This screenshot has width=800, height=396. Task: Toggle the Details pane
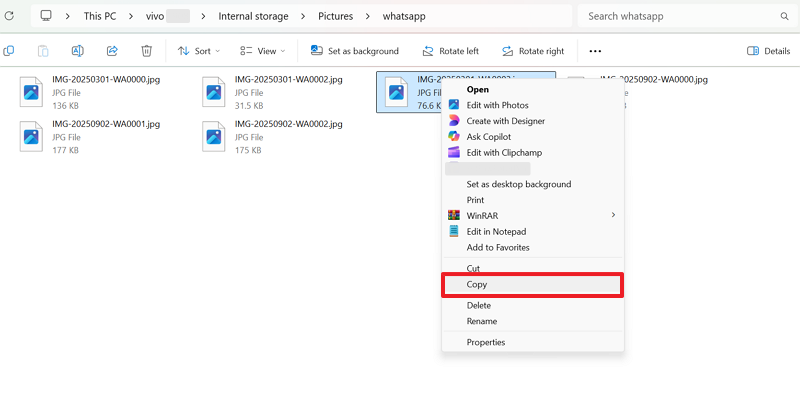coord(768,51)
